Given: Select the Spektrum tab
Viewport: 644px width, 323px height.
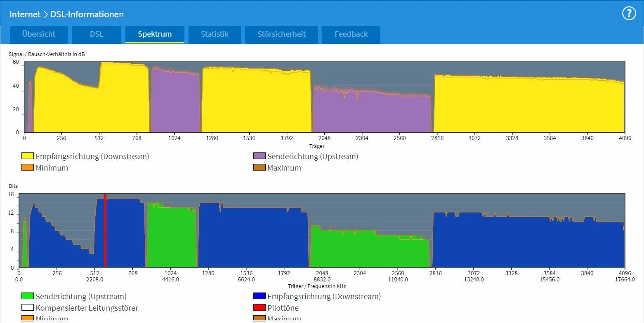Looking at the screenshot, I should [155, 34].
